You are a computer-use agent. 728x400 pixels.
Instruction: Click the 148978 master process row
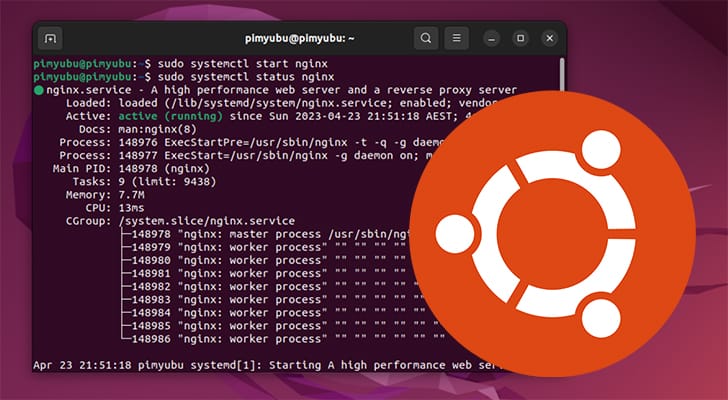click(266, 234)
